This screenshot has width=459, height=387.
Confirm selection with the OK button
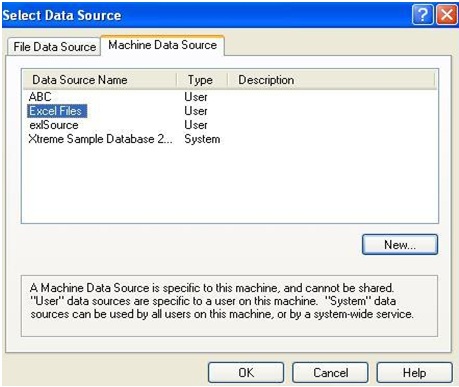click(x=246, y=373)
